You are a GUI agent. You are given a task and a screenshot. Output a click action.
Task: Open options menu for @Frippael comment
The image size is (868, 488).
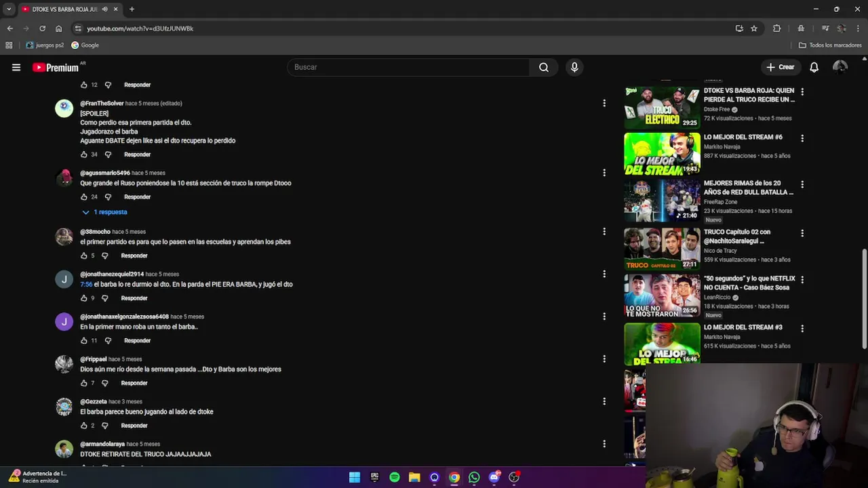pos(604,359)
